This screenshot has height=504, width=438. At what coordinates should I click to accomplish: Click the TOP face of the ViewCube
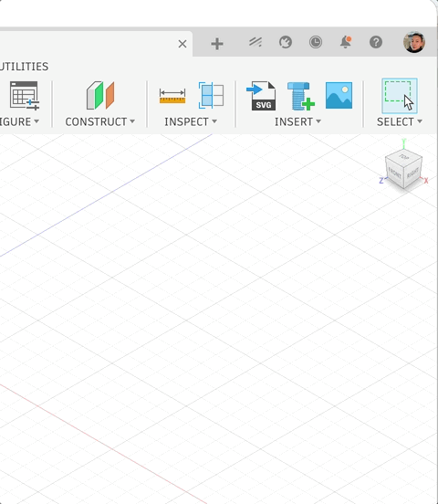click(x=403, y=157)
